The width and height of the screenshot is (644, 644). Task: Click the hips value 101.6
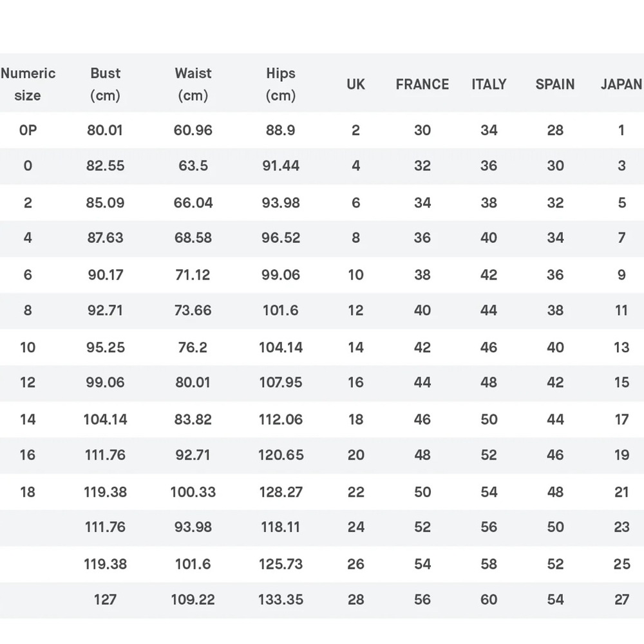pos(281,310)
